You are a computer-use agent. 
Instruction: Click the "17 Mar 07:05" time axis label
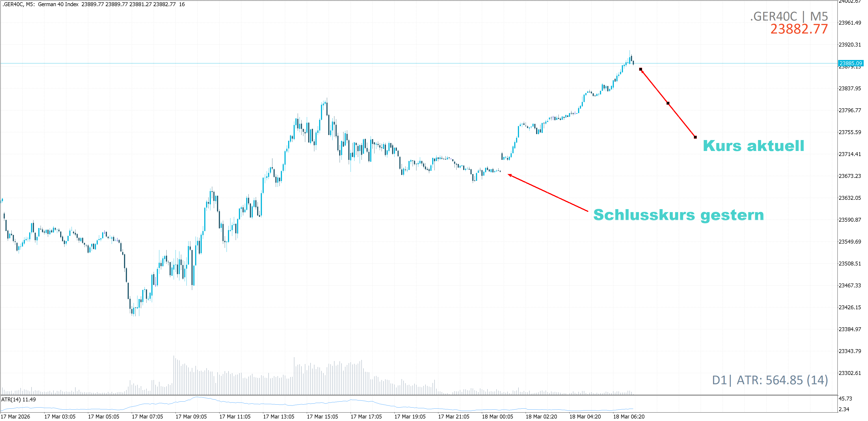click(147, 417)
